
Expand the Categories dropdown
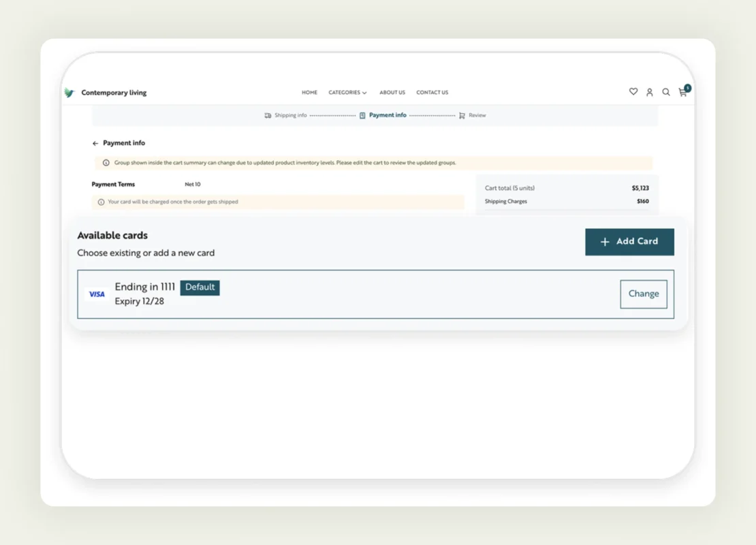[347, 92]
